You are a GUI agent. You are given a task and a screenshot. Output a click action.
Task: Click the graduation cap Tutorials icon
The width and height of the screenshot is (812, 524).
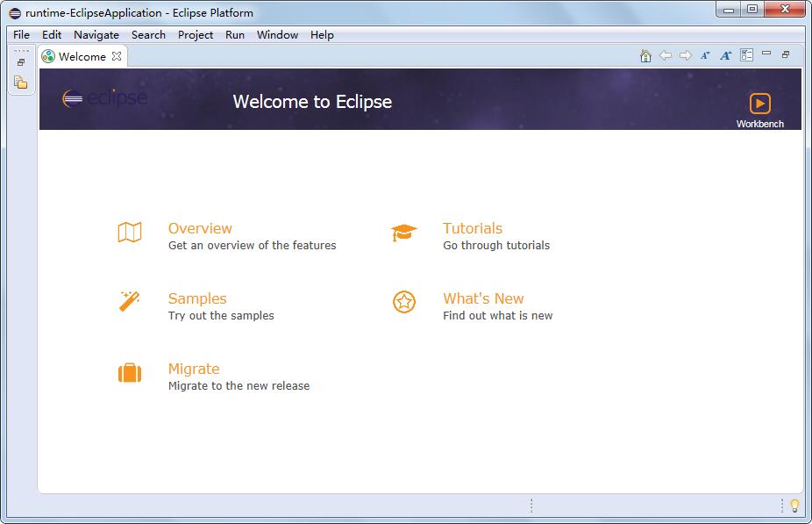tap(404, 233)
